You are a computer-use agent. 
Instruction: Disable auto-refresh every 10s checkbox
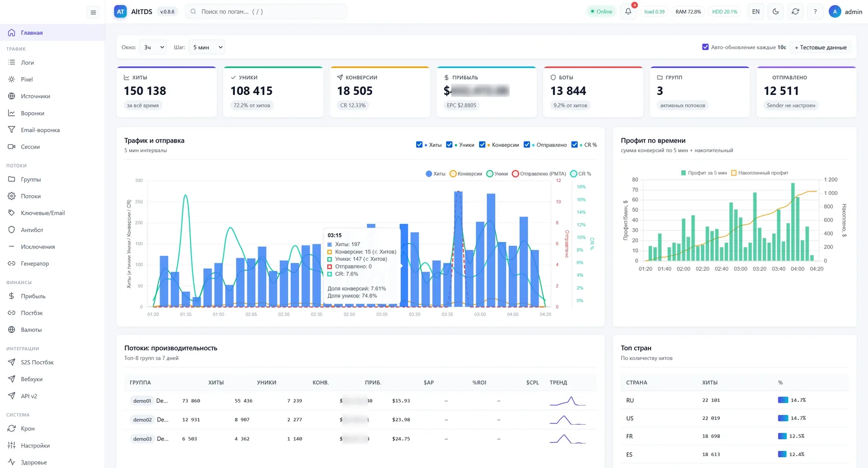click(x=705, y=47)
